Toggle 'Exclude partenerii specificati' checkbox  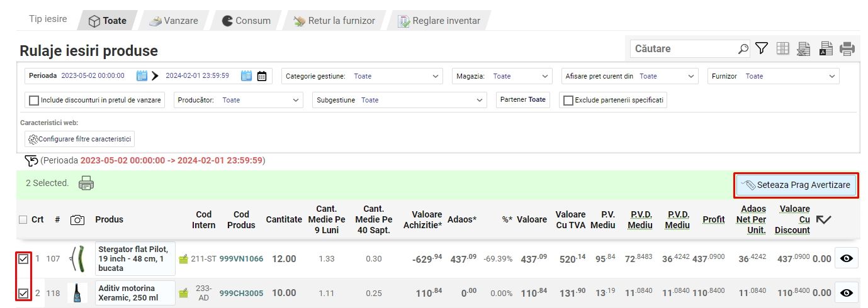[x=568, y=101]
